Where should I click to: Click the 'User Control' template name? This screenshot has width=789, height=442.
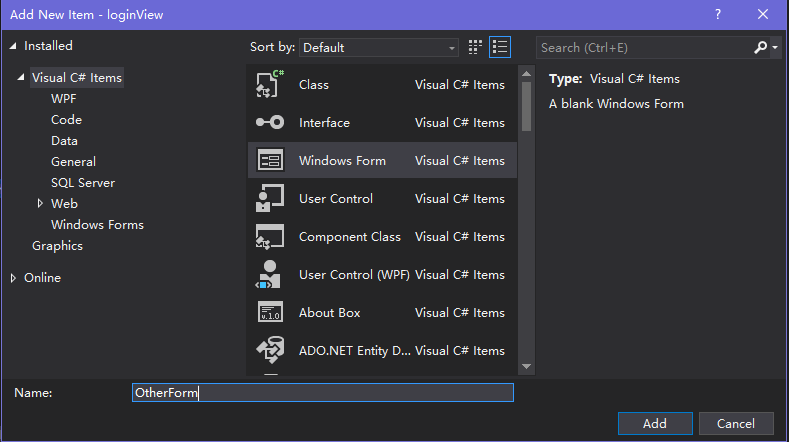click(336, 198)
